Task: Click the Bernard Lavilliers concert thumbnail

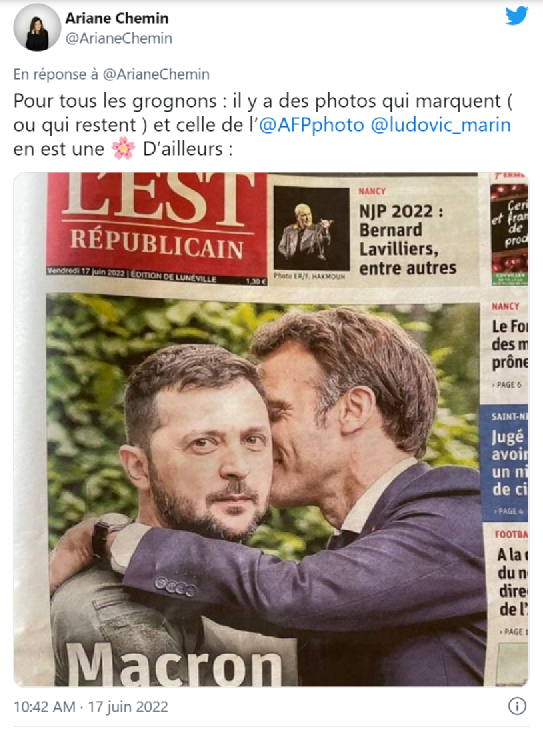Action: coord(311,229)
